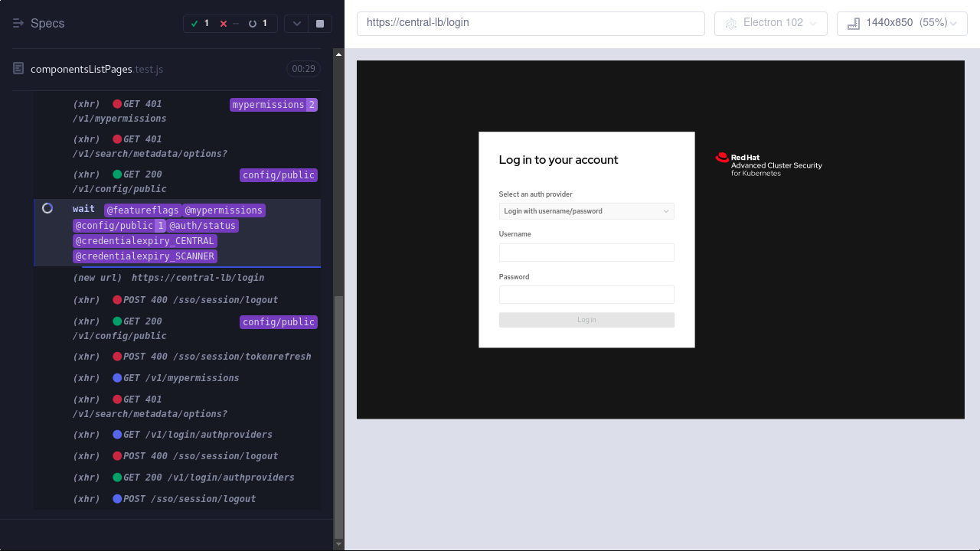
Task: Click the command log scrollbar up arrow
Action: [339, 54]
